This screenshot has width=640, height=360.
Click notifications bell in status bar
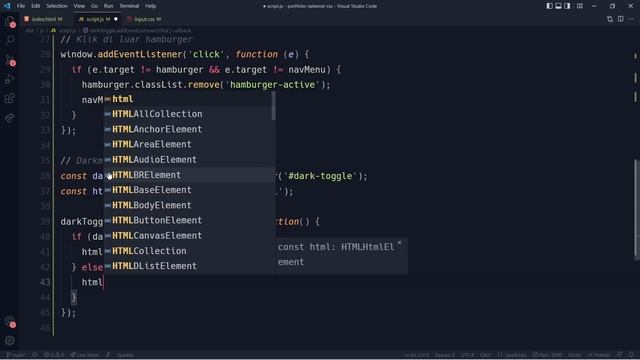631,355
